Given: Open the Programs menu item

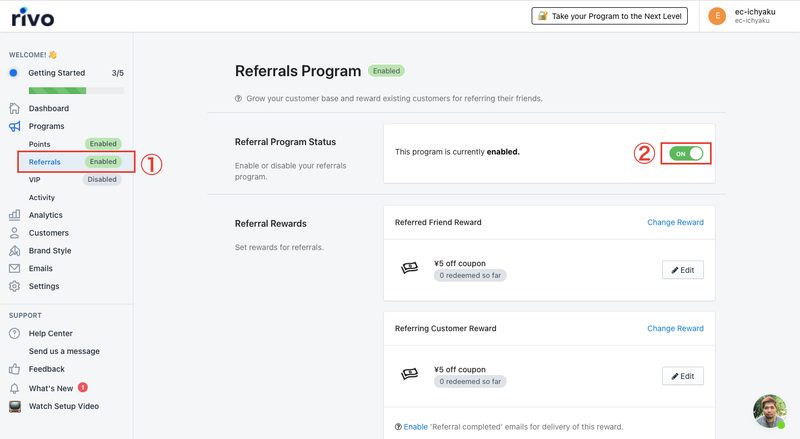Looking at the screenshot, I should point(46,126).
